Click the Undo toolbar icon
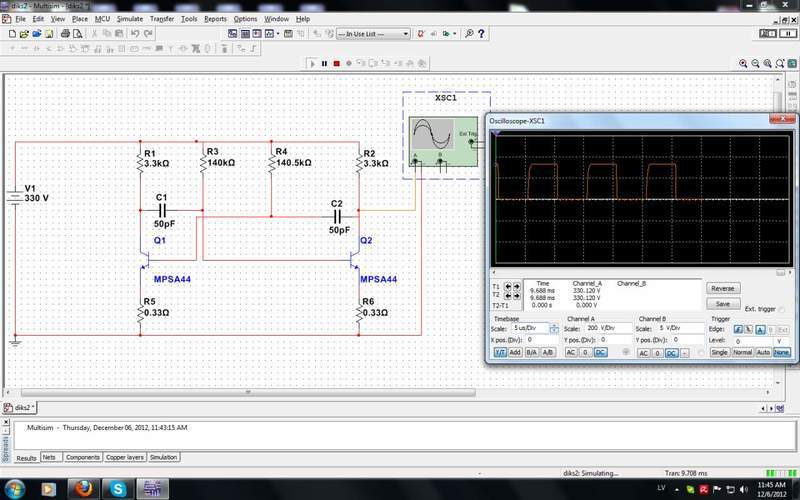 point(134,33)
